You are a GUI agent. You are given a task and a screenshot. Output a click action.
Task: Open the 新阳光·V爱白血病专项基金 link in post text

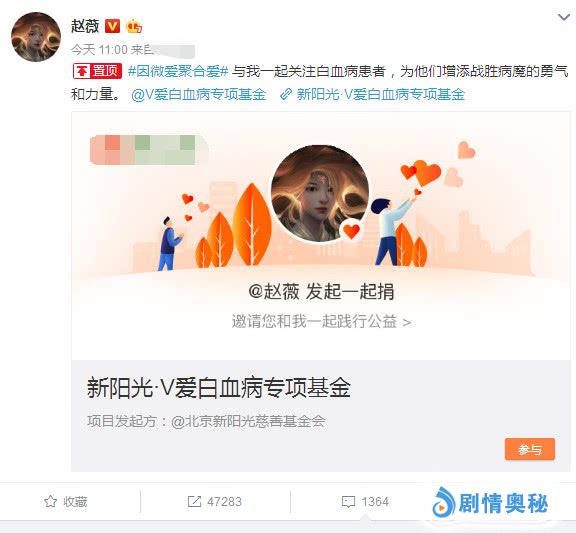click(381, 94)
